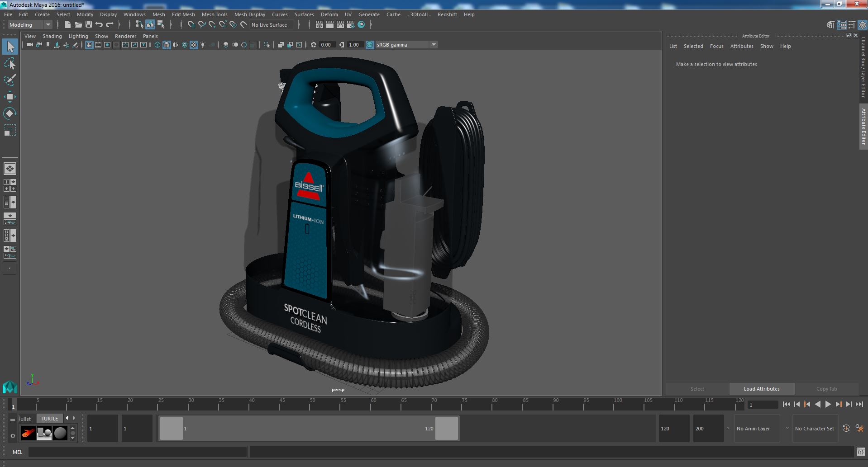This screenshot has width=868, height=467.
Task: Click the Copy Tab button
Action: click(826, 389)
